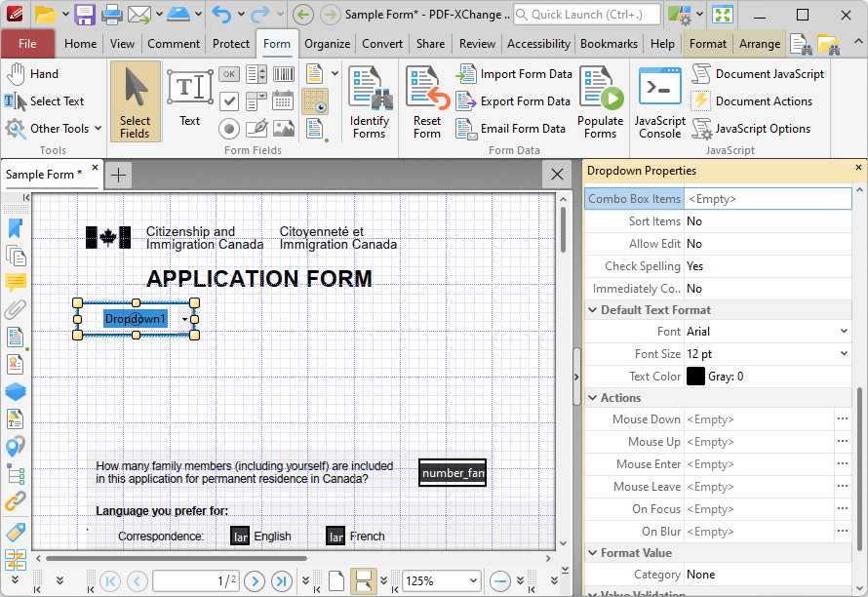Go to the next page
The width and height of the screenshot is (868, 597).
pyautogui.click(x=255, y=581)
